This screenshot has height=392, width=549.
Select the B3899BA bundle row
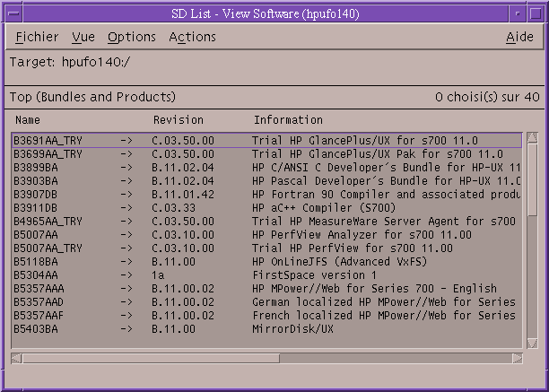pyautogui.click(x=266, y=168)
